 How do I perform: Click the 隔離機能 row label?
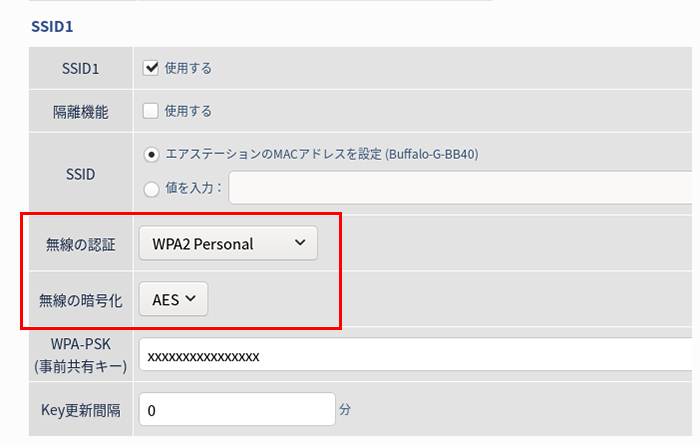pyautogui.click(x=81, y=112)
